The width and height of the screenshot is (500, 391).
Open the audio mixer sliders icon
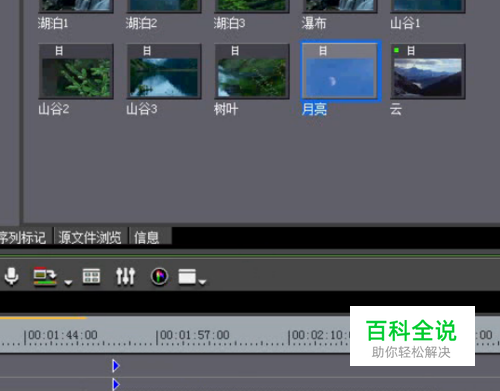coord(125,276)
